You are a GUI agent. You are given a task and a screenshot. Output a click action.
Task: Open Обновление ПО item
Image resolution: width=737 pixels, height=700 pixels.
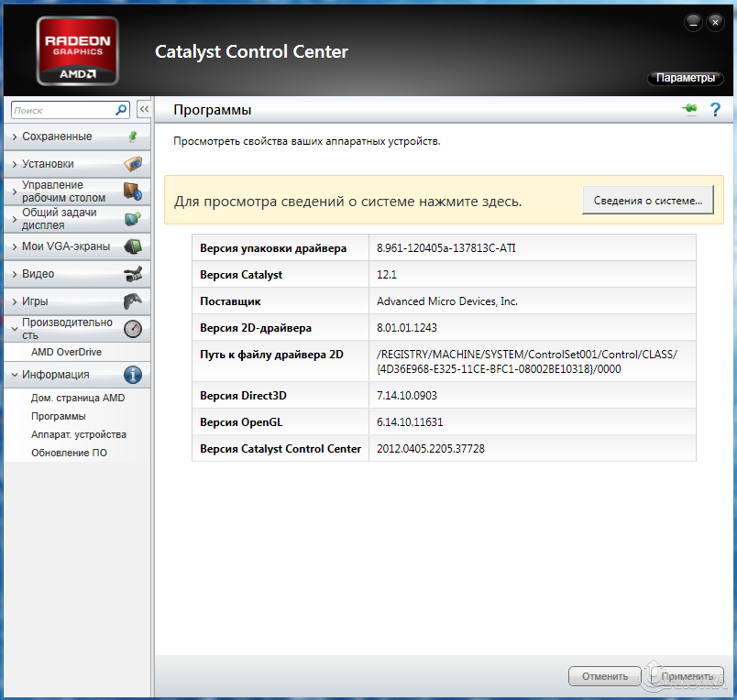[x=69, y=453]
